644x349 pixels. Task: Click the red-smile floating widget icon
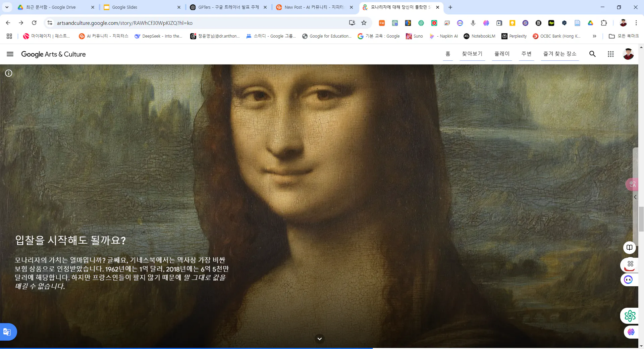630,265
